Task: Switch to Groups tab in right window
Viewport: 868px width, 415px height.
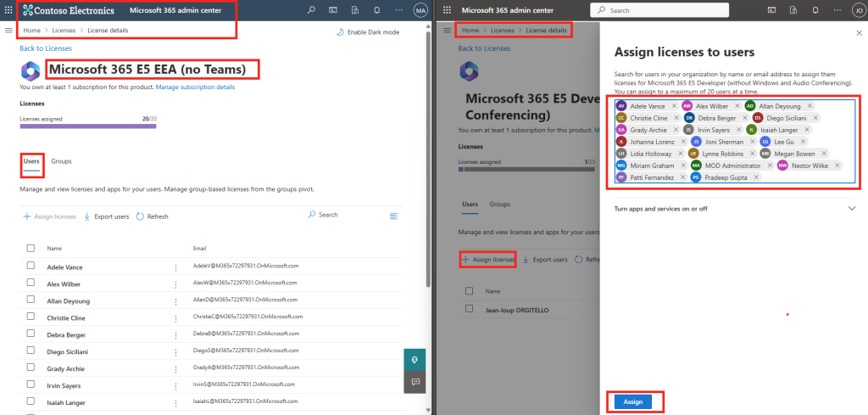Action: point(500,205)
